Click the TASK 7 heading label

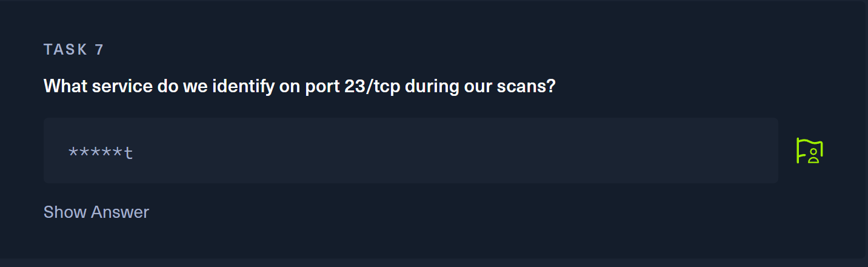tap(73, 50)
